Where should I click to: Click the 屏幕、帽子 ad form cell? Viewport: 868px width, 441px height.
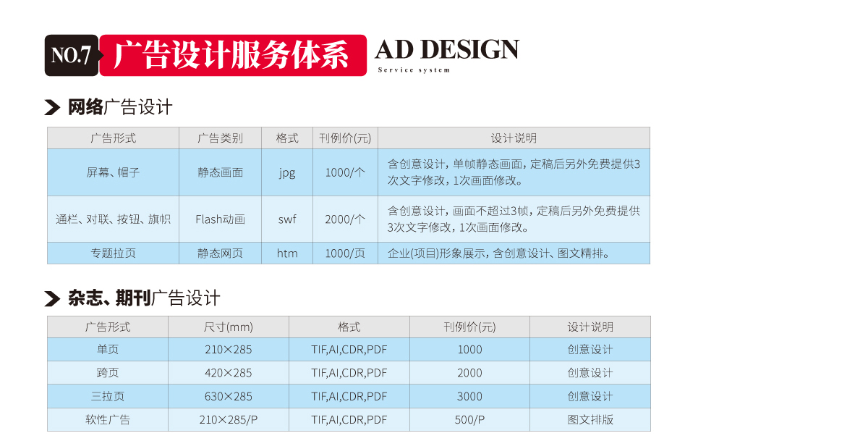[x=113, y=172]
